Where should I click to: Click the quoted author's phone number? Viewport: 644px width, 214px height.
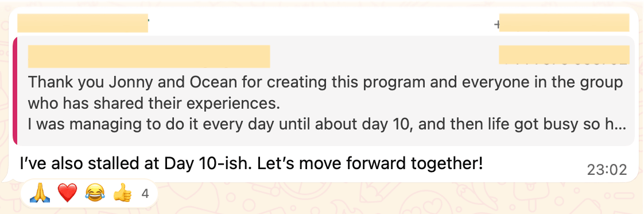tap(564, 55)
